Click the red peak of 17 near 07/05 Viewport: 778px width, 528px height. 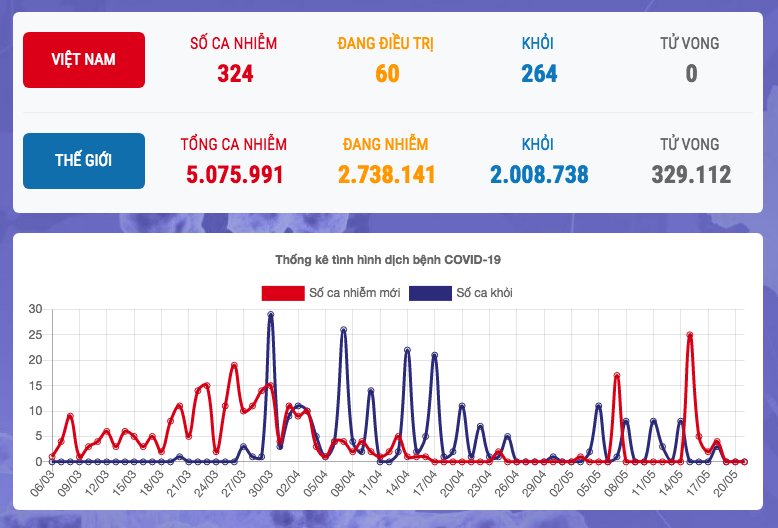click(617, 375)
